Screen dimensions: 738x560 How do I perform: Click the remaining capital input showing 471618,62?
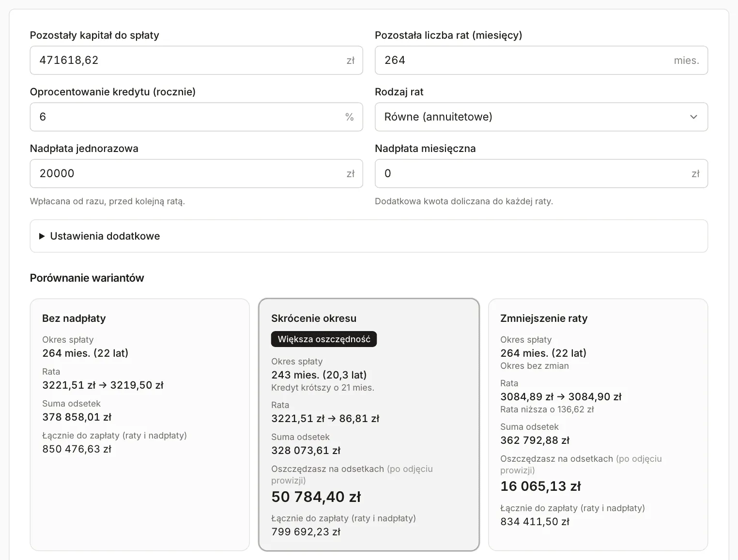click(x=196, y=61)
